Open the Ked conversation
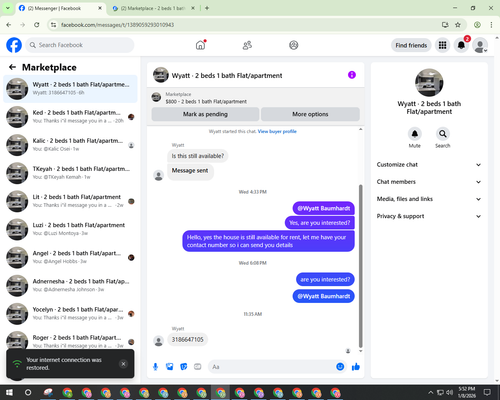The height and width of the screenshot is (400, 500). [70, 117]
